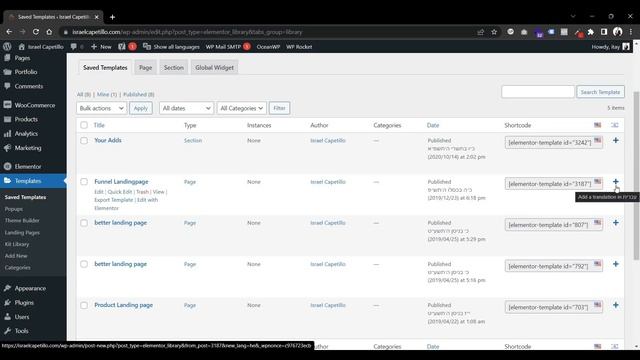Image resolution: width=640 pixels, height=360 pixels.
Task: Select the shortcode field with id 3242
Action: click(x=553, y=143)
